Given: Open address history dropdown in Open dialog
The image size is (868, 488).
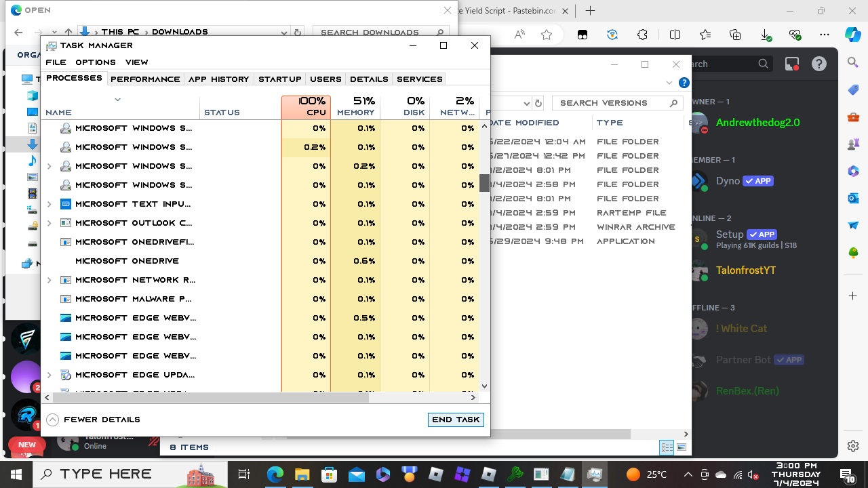Looking at the screenshot, I should (x=284, y=32).
